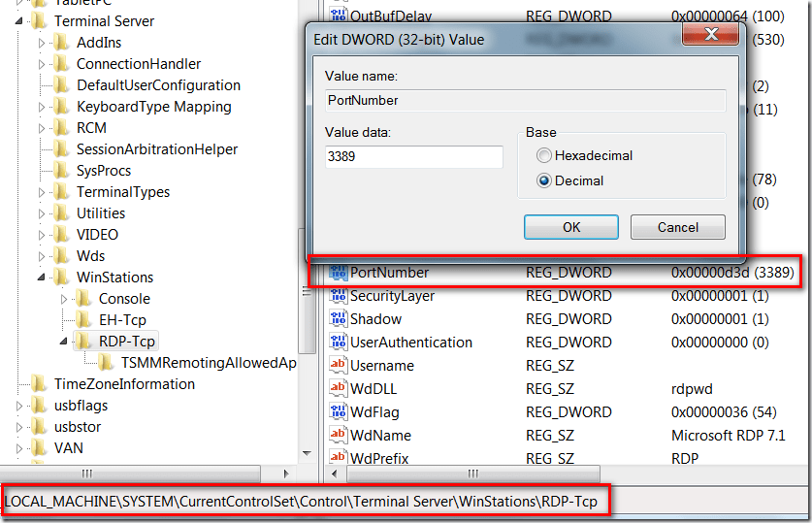812x523 pixels.
Task: Click the usbstor folder icon
Action: 40,427
